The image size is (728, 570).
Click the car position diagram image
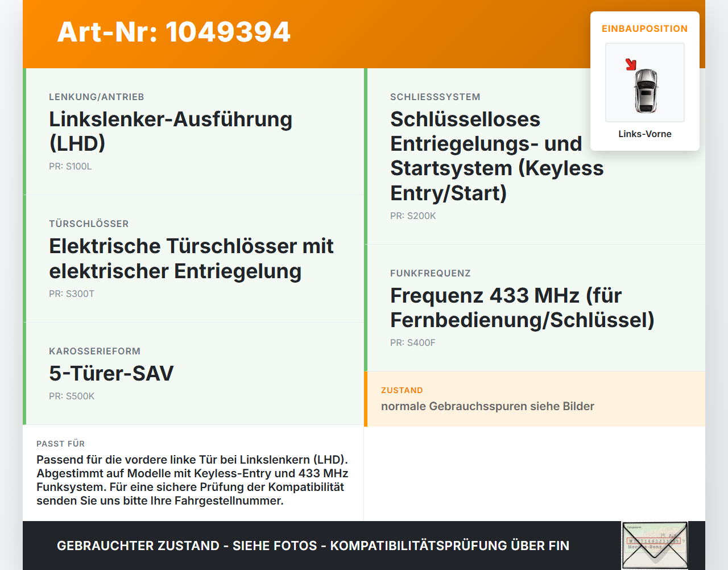pos(645,82)
